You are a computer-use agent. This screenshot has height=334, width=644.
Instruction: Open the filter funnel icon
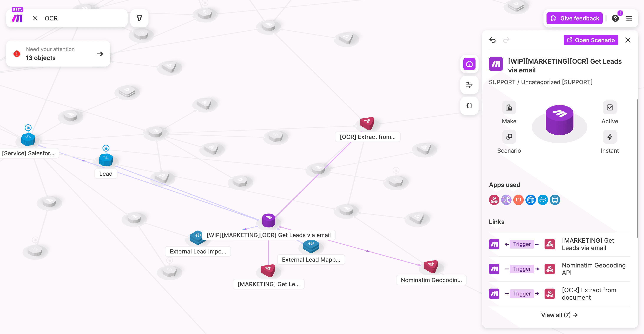pos(139,18)
